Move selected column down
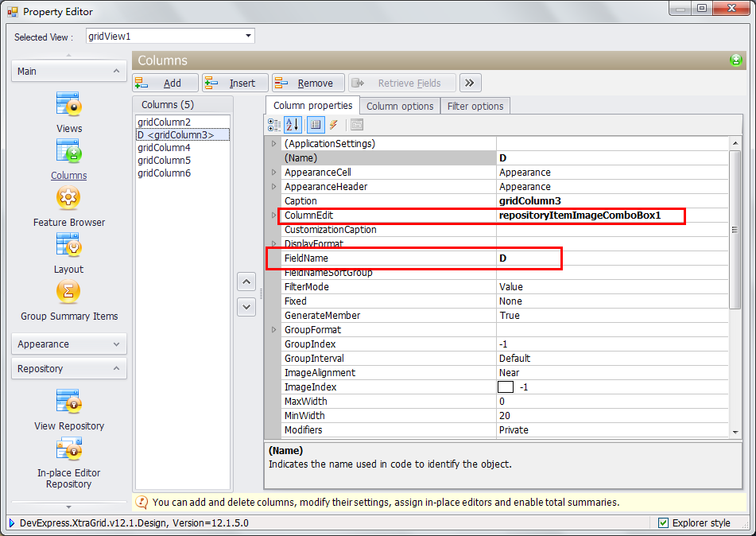This screenshot has width=756, height=536. (246, 307)
